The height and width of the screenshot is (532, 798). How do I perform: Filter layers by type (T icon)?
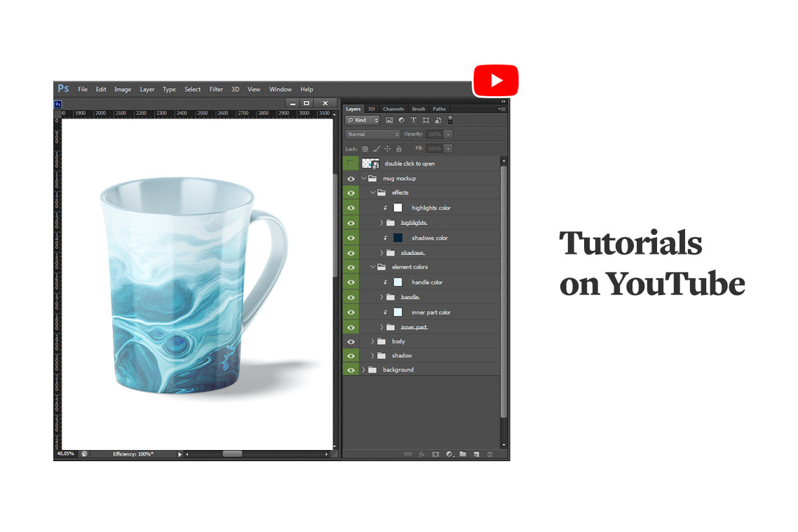pyautogui.click(x=413, y=121)
